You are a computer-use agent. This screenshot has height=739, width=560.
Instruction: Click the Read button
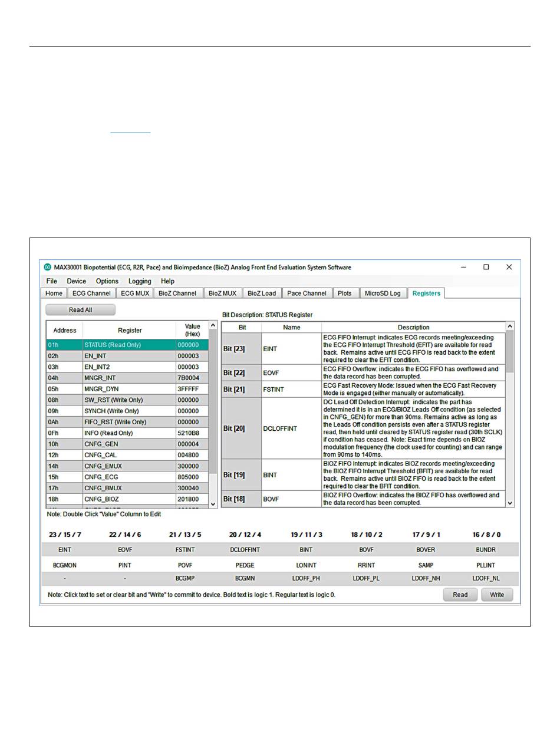click(460, 595)
